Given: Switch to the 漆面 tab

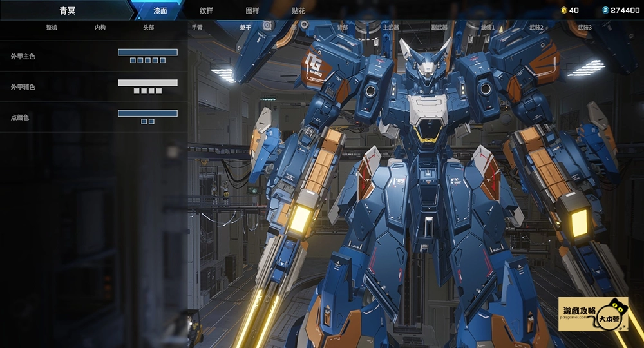Looking at the screenshot, I should pos(160,11).
